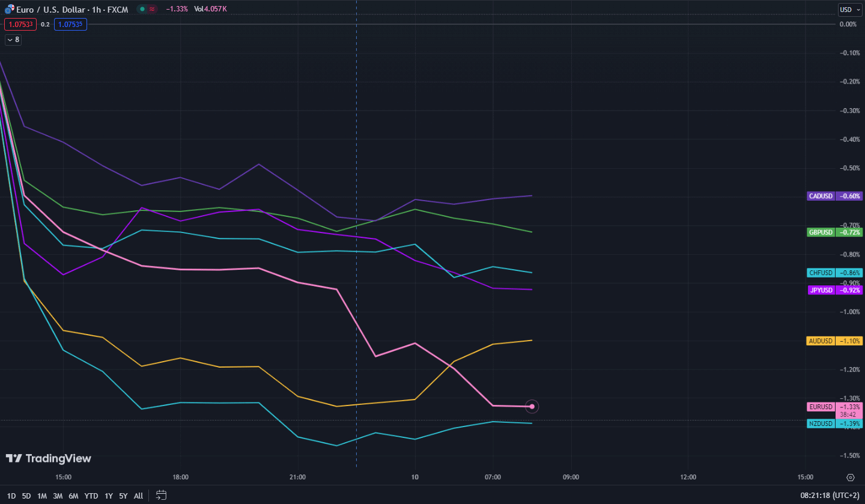Viewport: 865px width, 504px height.
Task: Click the EUR/USD flag symbol icon
Action: point(10,9)
